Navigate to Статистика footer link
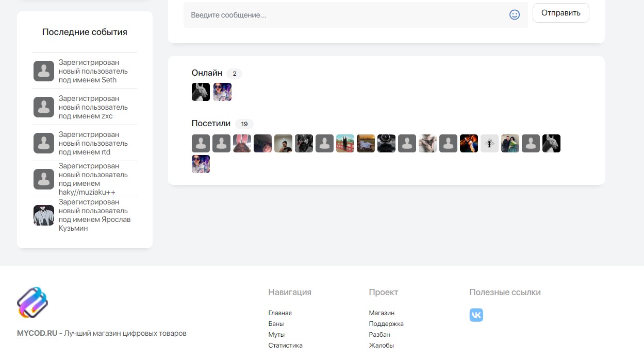644x362 pixels. pos(285,346)
